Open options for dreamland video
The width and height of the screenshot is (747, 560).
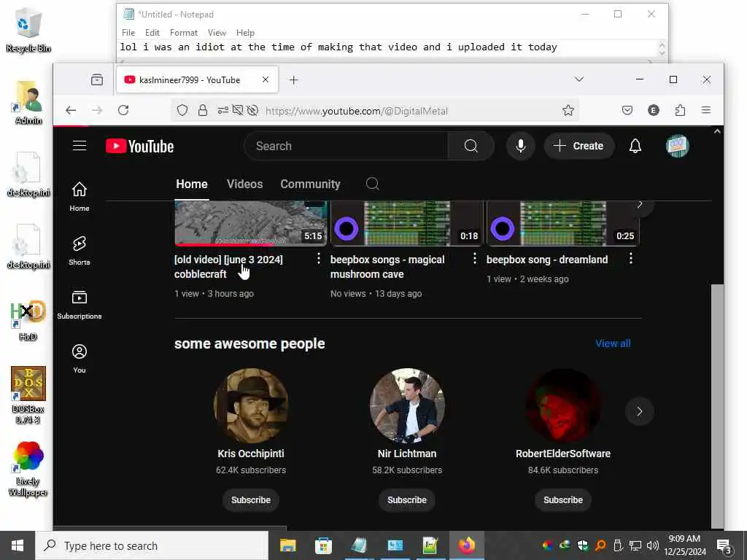coord(631,259)
